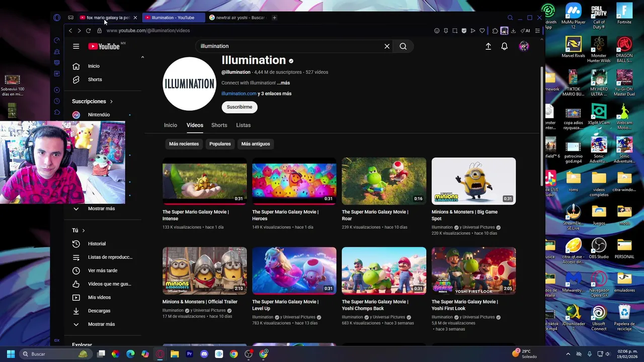The width and height of the screenshot is (644, 362).
Task: Open Mis videos in sidebar
Action: pos(104,297)
